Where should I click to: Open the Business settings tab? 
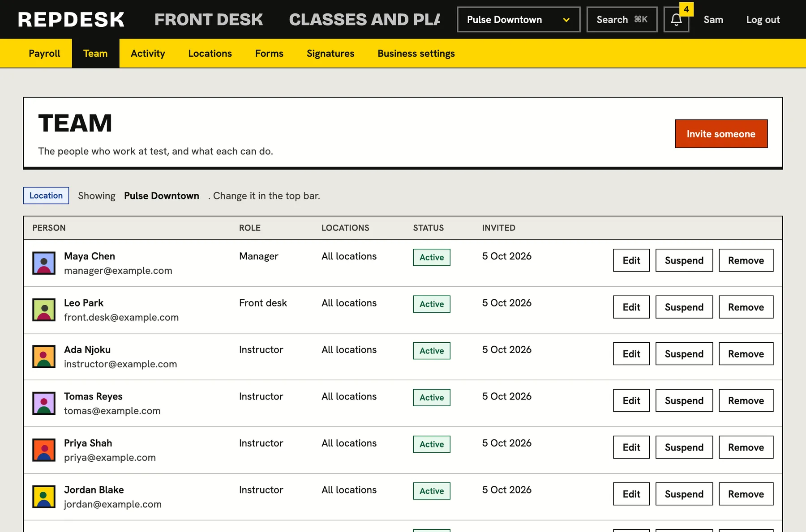tap(416, 53)
